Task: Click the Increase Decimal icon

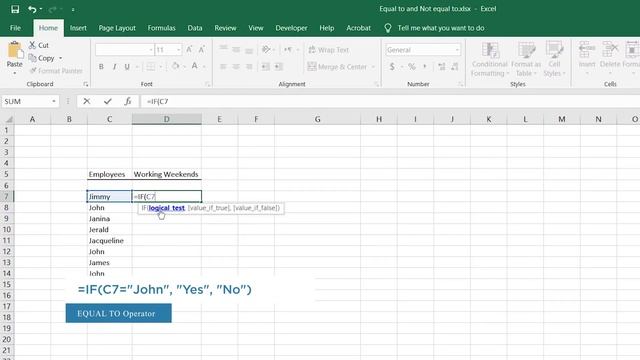Action: [442, 67]
